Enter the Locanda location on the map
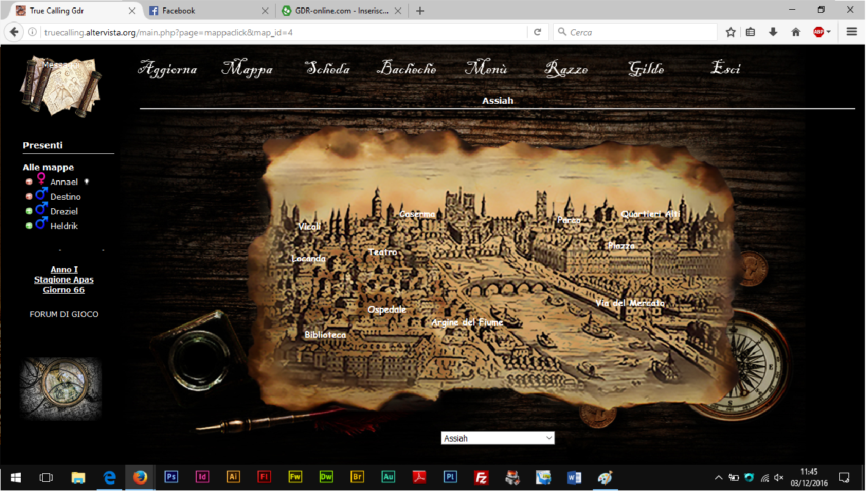868x491 pixels. click(x=309, y=258)
